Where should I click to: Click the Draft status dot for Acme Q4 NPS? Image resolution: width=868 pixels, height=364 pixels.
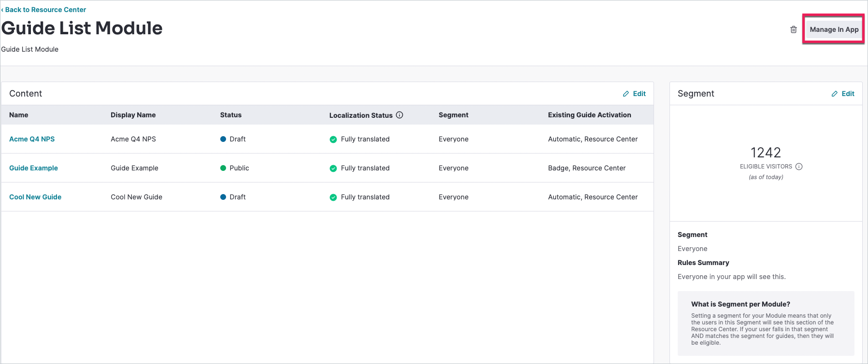223,139
